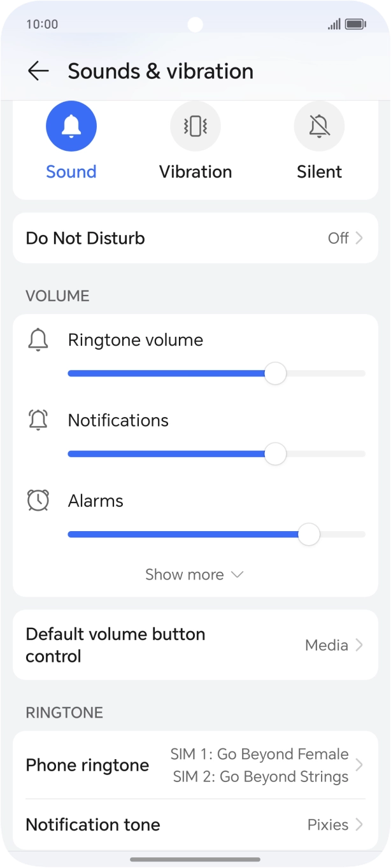This screenshot has height=868, width=391.
Task: Adjust the Ringtone volume slider
Action: tap(274, 374)
